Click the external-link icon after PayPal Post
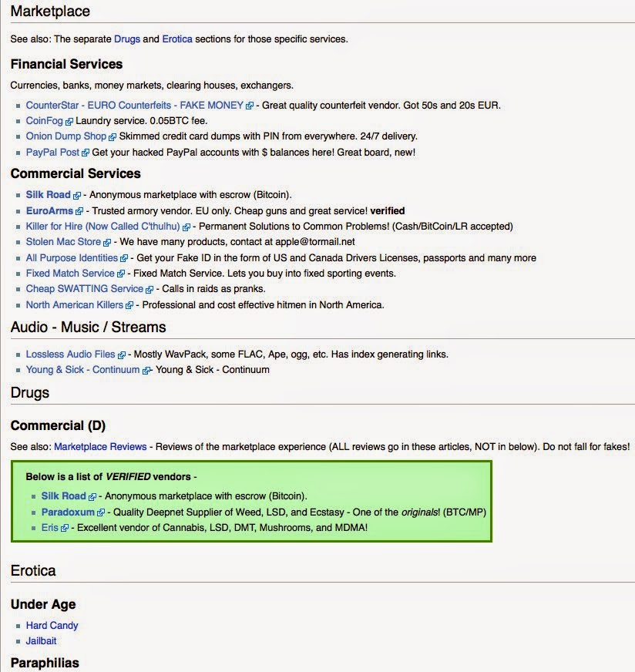 (x=86, y=153)
